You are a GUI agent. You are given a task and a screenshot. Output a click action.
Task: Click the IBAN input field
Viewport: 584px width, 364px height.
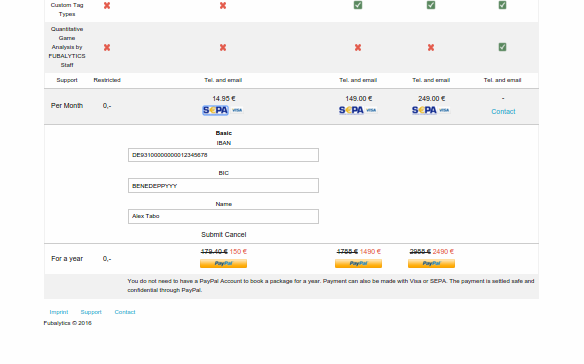pyautogui.click(x=223, y=155)
